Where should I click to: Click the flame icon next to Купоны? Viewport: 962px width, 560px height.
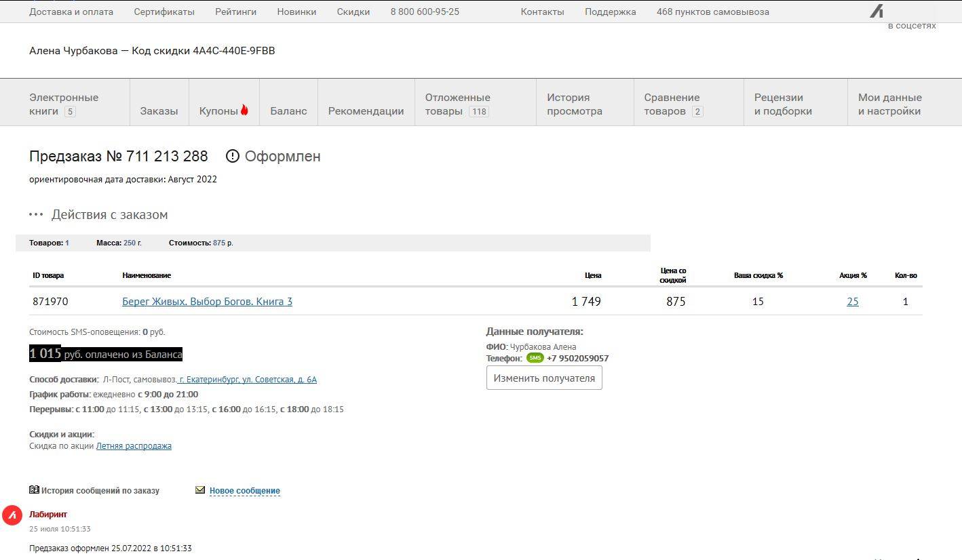pos(245,110)
